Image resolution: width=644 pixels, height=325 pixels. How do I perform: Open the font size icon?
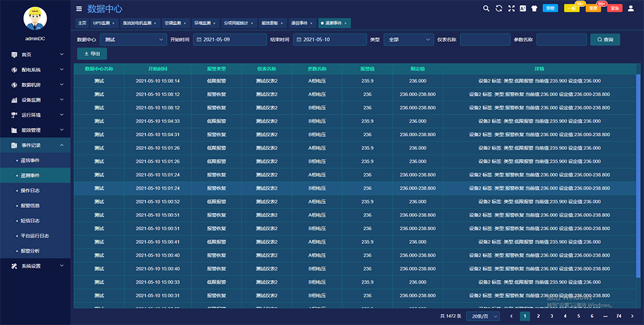pos(523,8)
